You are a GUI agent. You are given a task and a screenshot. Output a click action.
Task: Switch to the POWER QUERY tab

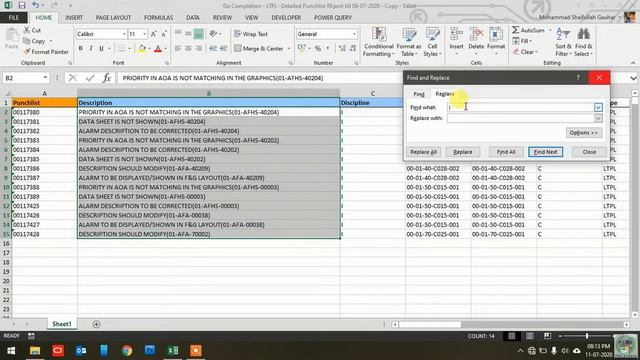tap(333, 18)
